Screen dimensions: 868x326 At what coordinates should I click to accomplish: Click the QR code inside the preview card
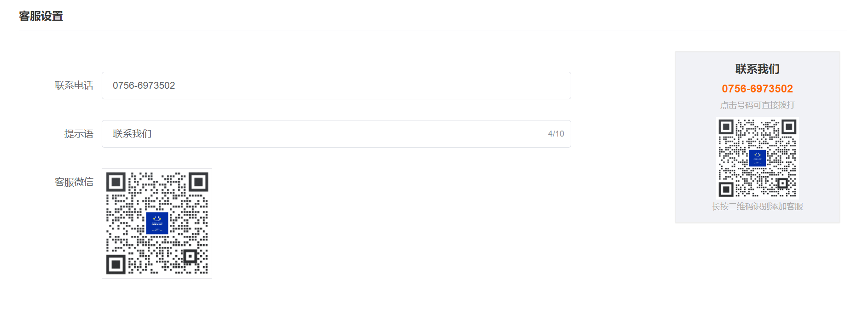pyautogui.click(x=757, y=158)
